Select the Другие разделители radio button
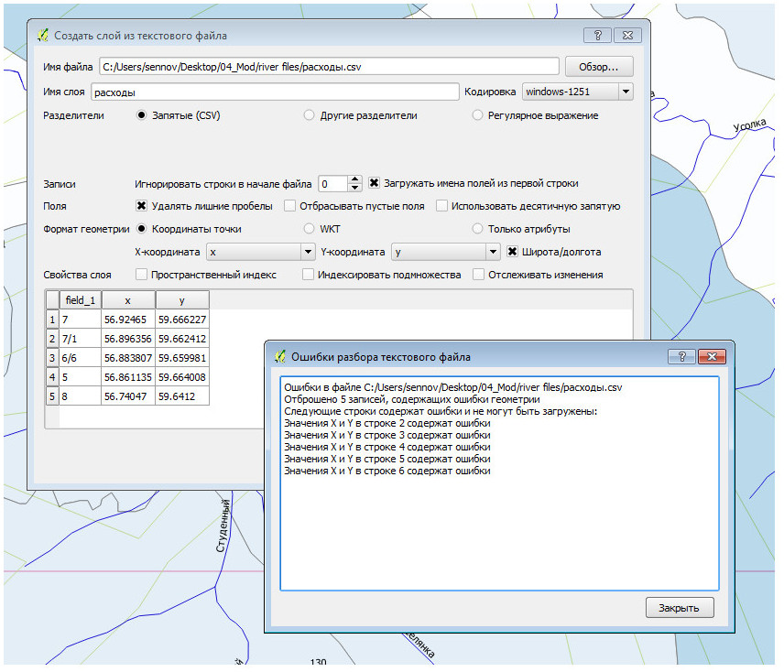The height and width of the screenshot is (672, 784). point(310,116)
